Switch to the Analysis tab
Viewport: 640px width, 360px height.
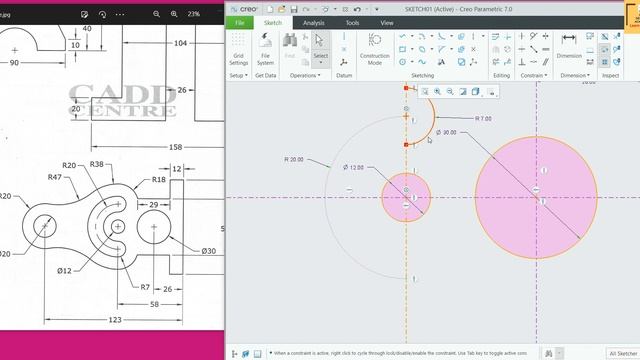(313, 23)
